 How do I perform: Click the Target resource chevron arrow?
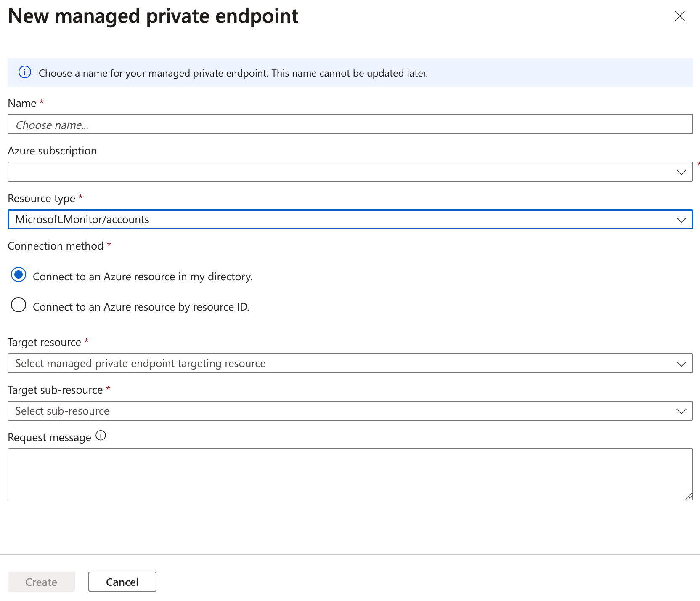(681, 364)
